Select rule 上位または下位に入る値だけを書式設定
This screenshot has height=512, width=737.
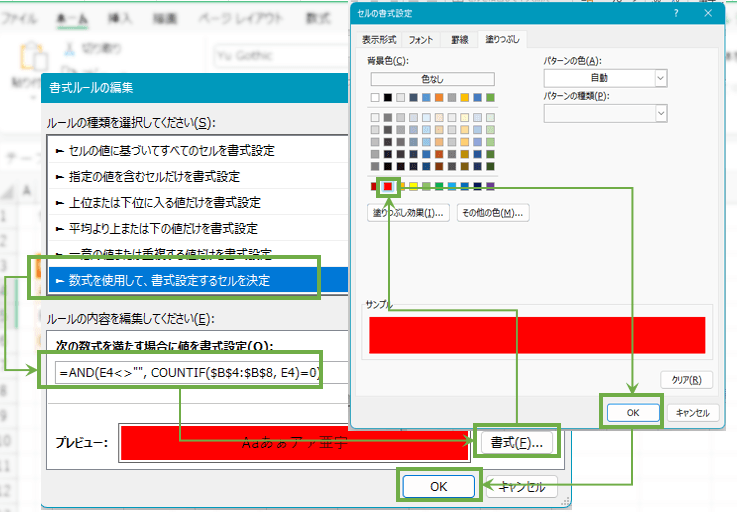pos(198,203)
